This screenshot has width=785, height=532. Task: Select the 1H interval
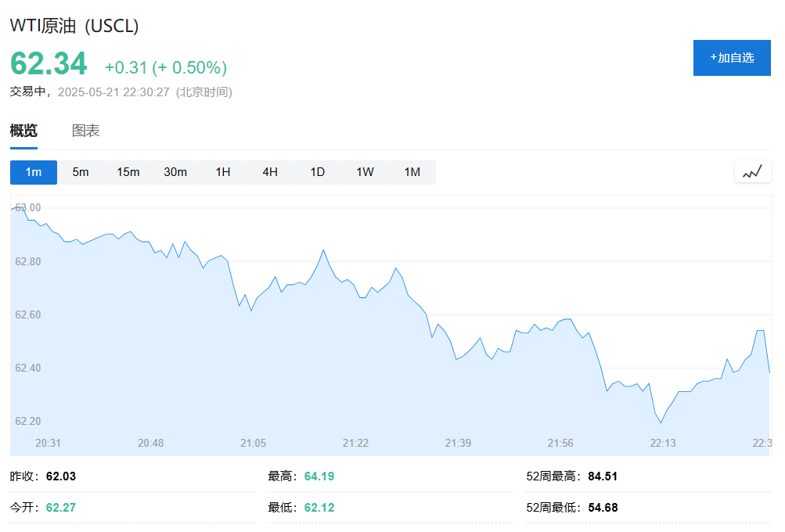click(x=223, y=172)
